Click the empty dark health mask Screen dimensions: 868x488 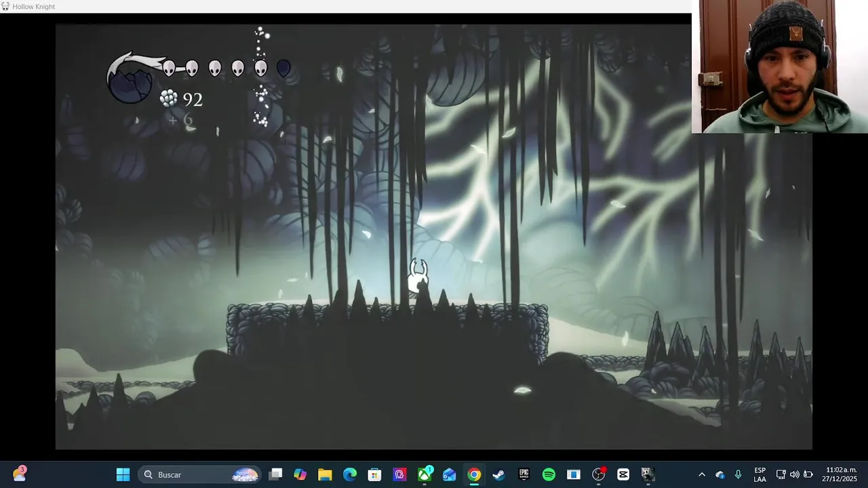tap(283, 68)
